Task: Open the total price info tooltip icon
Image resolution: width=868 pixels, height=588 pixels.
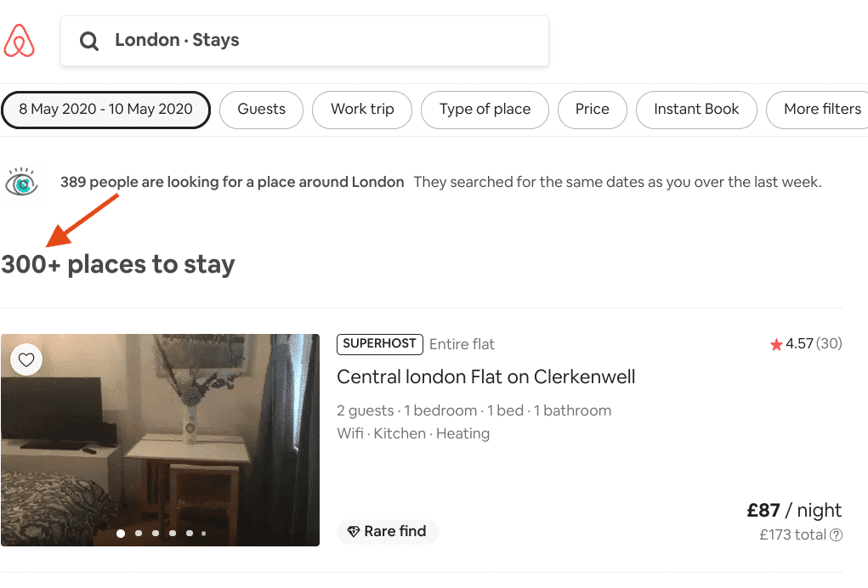Action: [x=837, y=534]
